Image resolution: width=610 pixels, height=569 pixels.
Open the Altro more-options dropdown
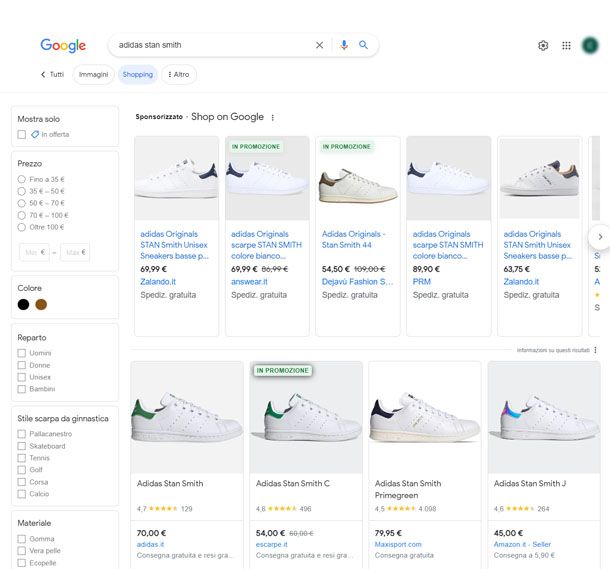pos(179,74)
